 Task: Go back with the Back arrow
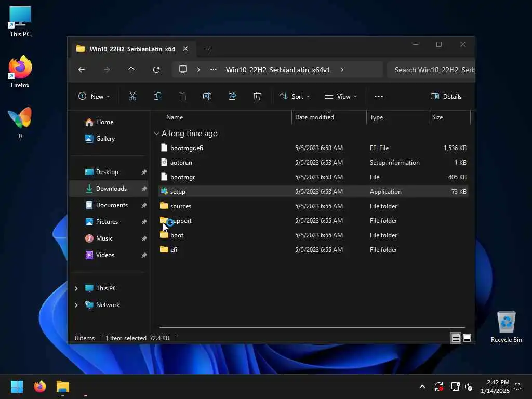[82, 70]
